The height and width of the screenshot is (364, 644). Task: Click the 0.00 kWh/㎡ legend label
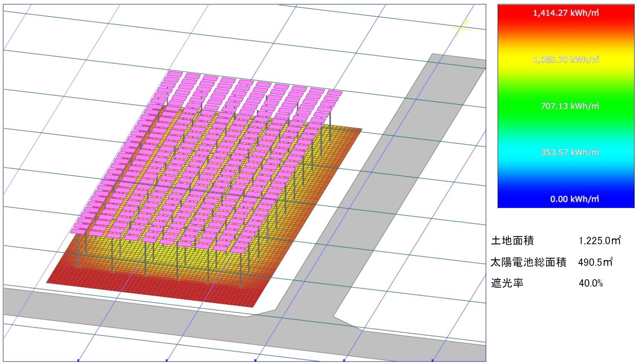click(x=574, y=199)
